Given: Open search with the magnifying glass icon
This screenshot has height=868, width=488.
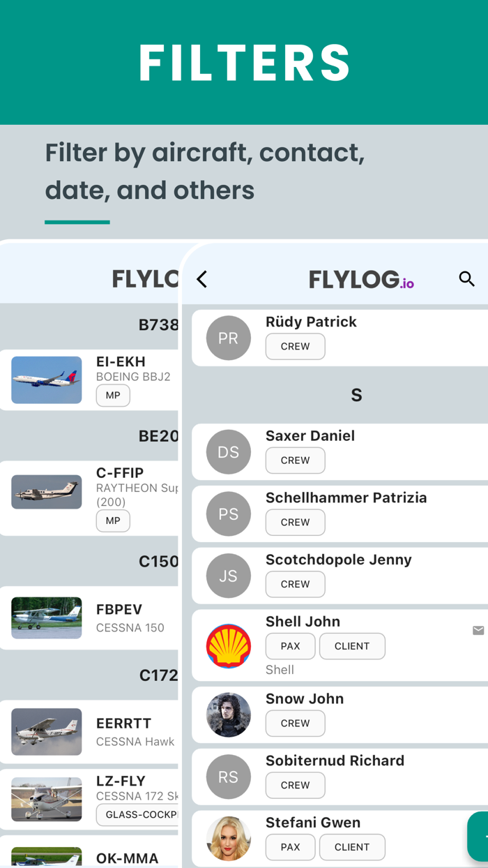Looking at the screenshot, I should 467,278.
